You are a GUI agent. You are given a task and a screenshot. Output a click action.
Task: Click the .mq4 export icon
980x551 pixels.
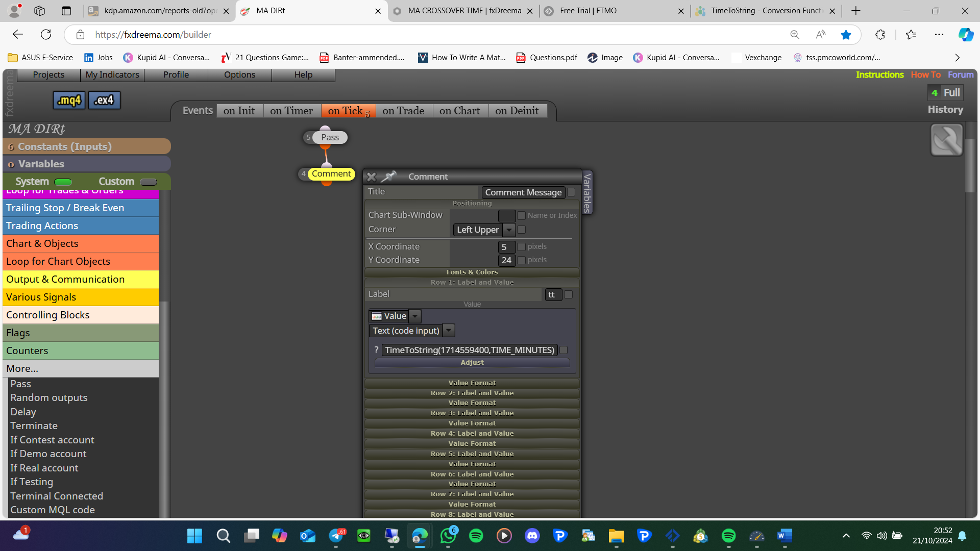(69, 100)
